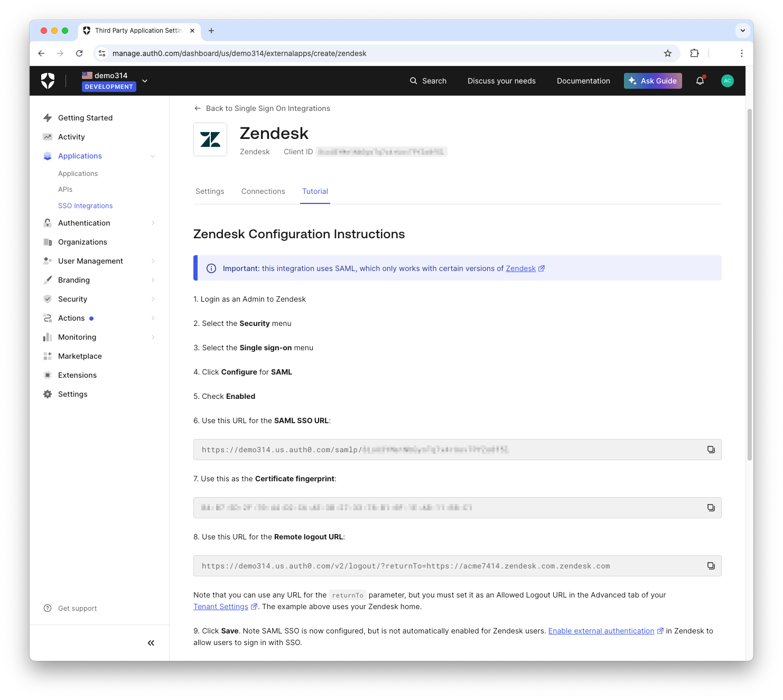This screenshot has height=700, width=783.
Task: Click the Applications layers icon
Action: 48,156
